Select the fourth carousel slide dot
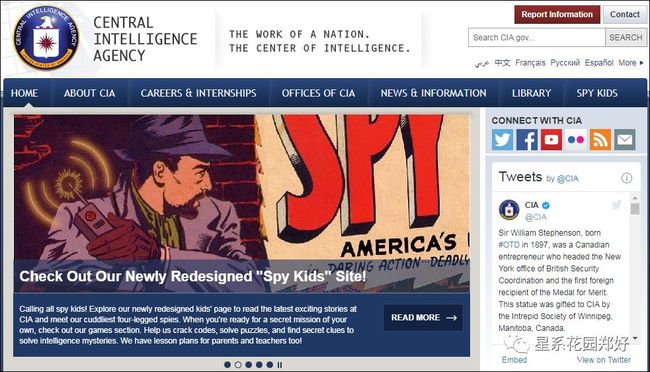650x372 pixels. [259, 365]
